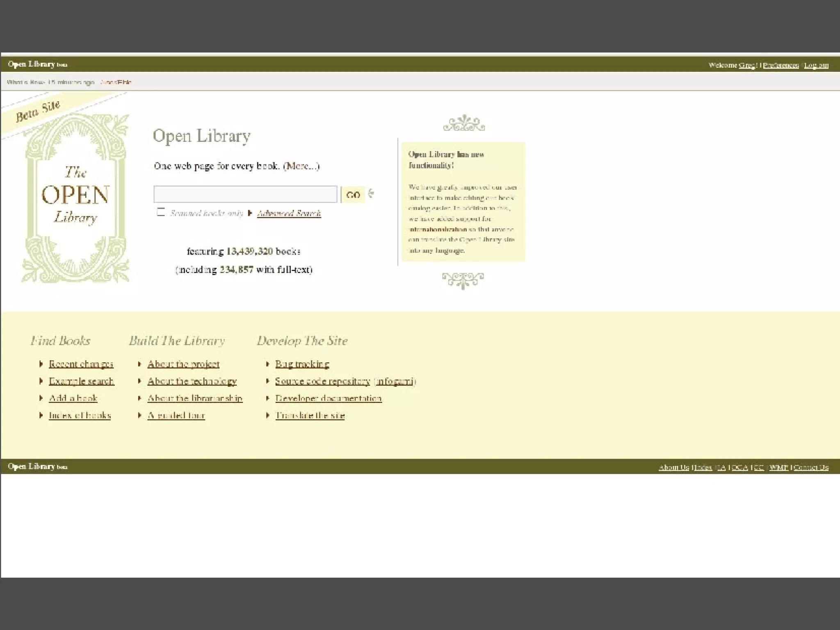Click the arrow bullet beside Recent changes
This screenshot has height=630, width=840.
click(41, 364)
